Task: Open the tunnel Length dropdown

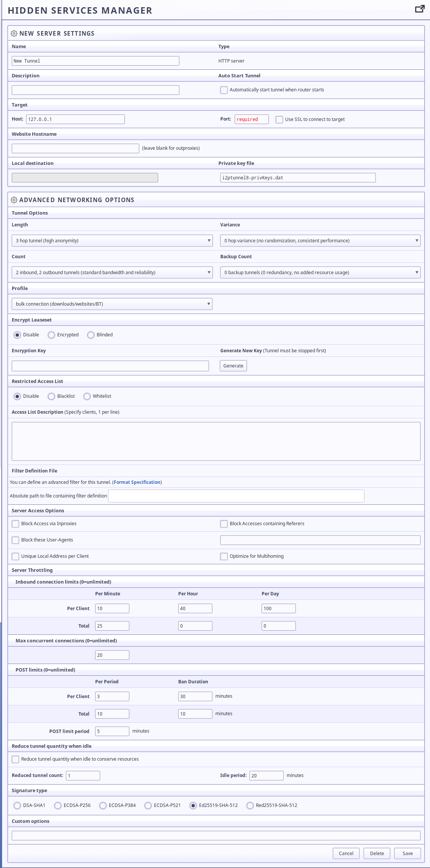Action: click(x=112, y=240)
